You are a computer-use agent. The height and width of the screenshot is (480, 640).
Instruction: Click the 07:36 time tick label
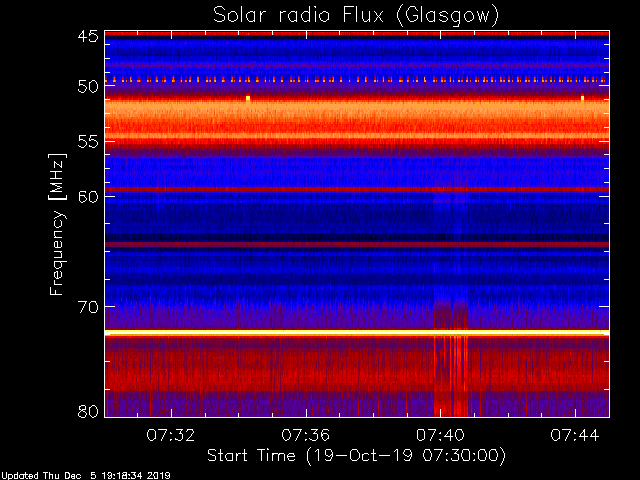pyautogui.click(x=305, y=435)
